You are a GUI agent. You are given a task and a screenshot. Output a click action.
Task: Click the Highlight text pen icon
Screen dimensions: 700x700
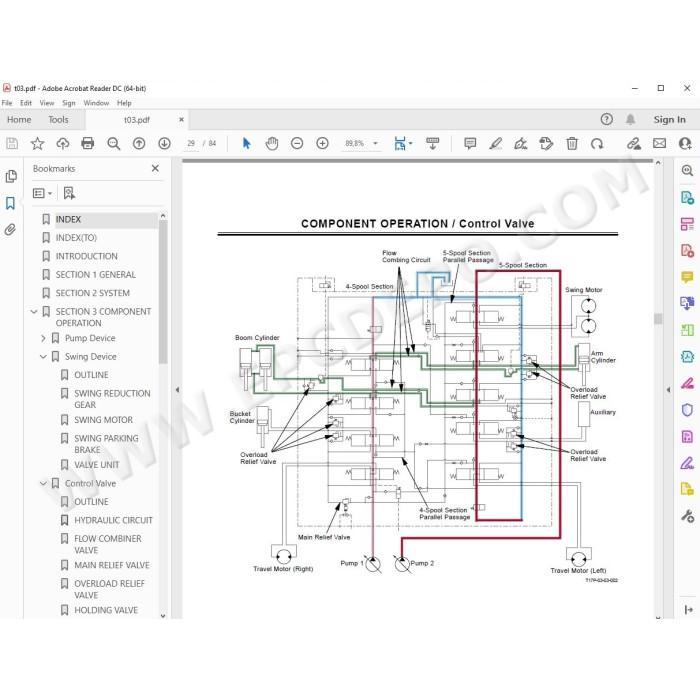(495, 143)
